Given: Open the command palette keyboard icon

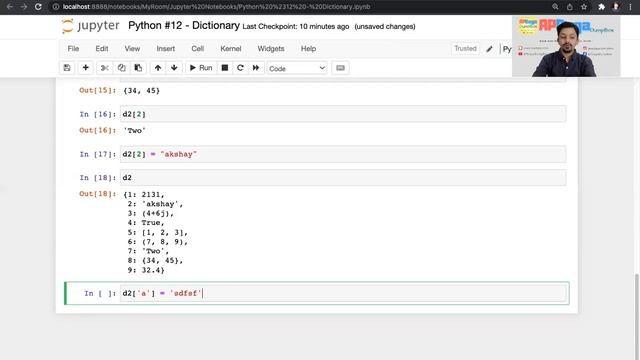Looking at the screenshot, I should pos(340,68).
